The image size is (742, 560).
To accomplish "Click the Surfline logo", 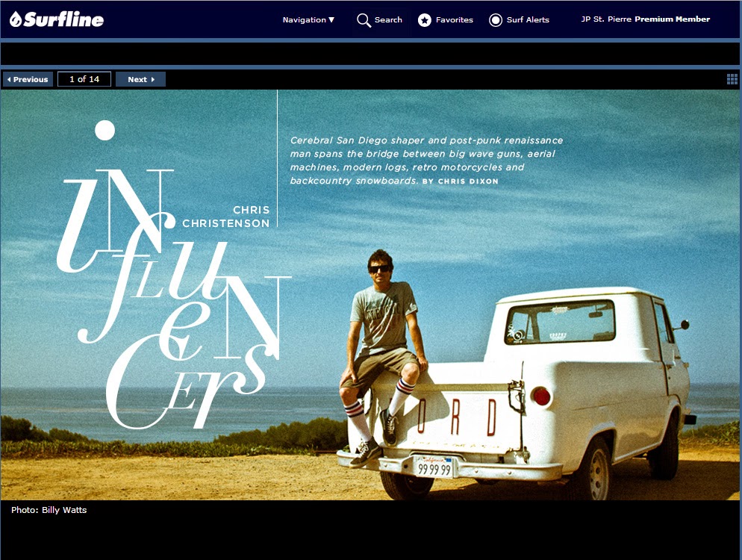I will coord(56,19).
